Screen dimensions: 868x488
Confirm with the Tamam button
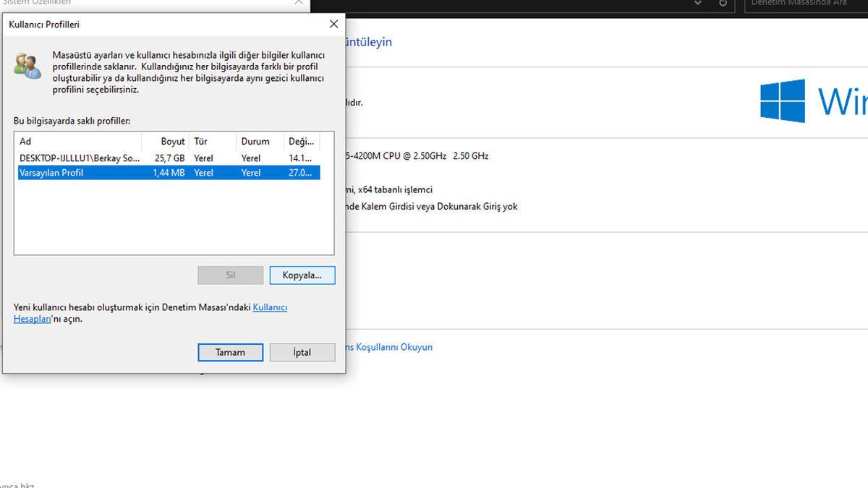pos(230,352)
